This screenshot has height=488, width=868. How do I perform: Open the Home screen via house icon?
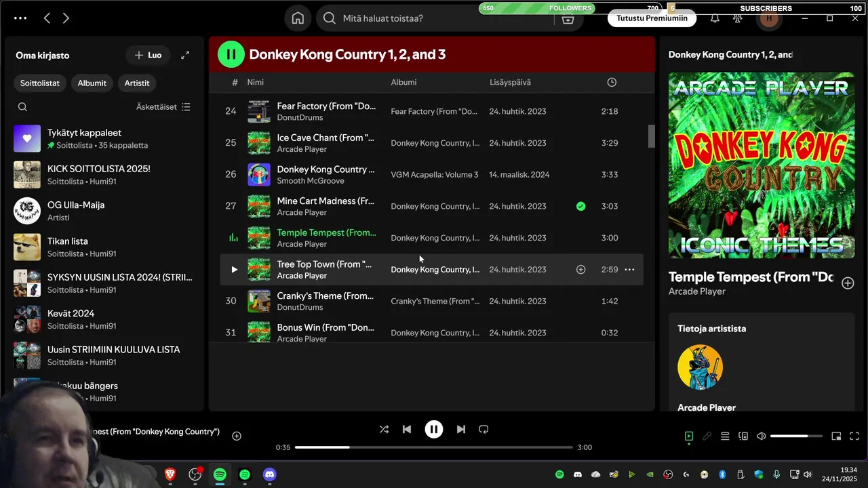point(298,18)
